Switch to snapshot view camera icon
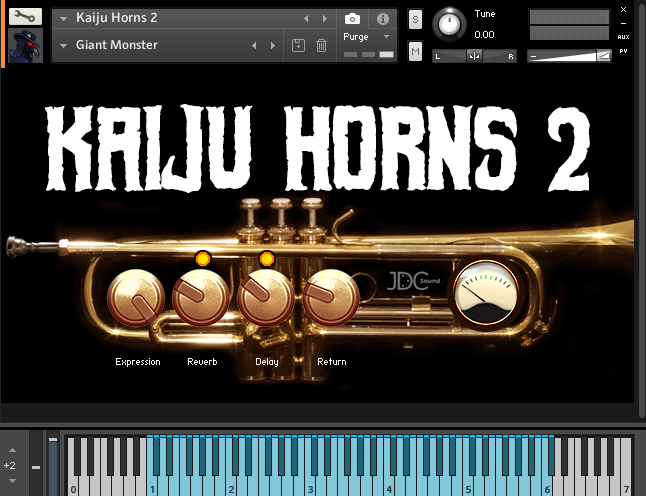646x496 pixels. coord(352,19)
